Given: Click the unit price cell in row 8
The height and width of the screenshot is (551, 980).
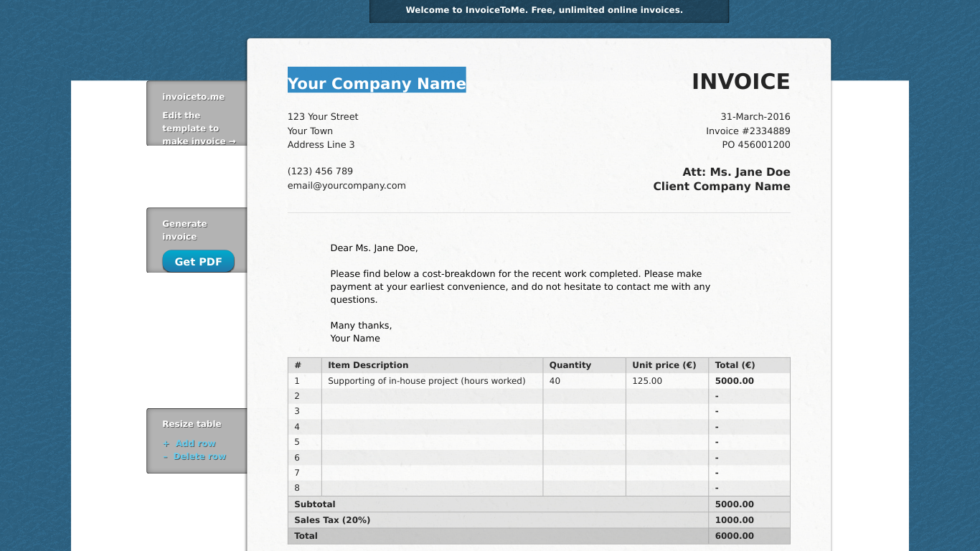Looking at the screenshot, I should point(666,489).
